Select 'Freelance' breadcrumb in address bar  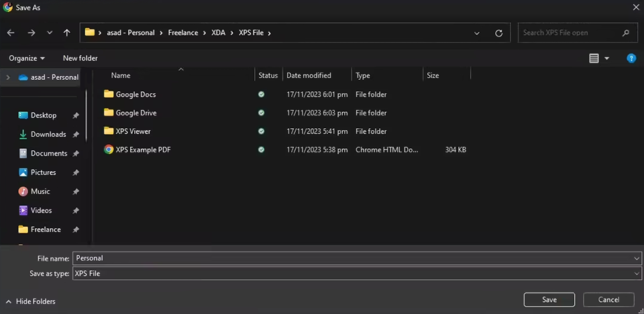click(182, 33)
